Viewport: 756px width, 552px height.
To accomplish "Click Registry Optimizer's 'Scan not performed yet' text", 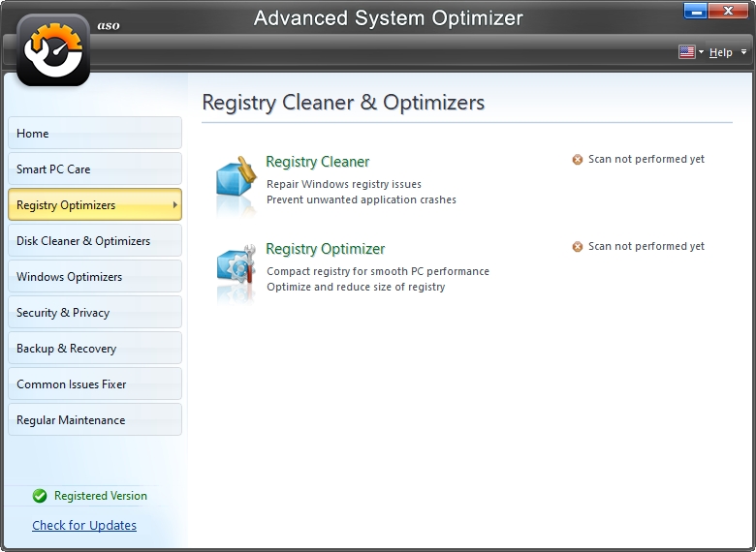I will (x=646, y=246).
